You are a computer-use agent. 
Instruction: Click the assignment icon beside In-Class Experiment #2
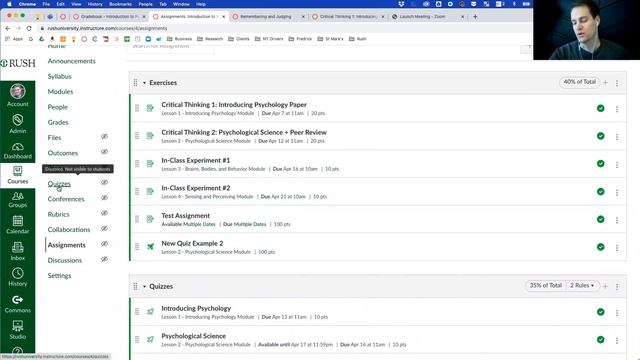click(x=150, y=191)
